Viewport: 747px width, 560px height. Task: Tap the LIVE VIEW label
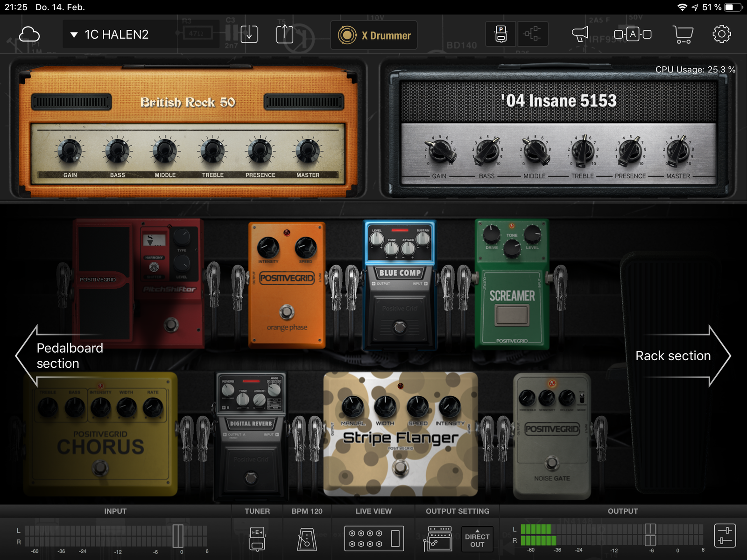click(x=373, y=511)
